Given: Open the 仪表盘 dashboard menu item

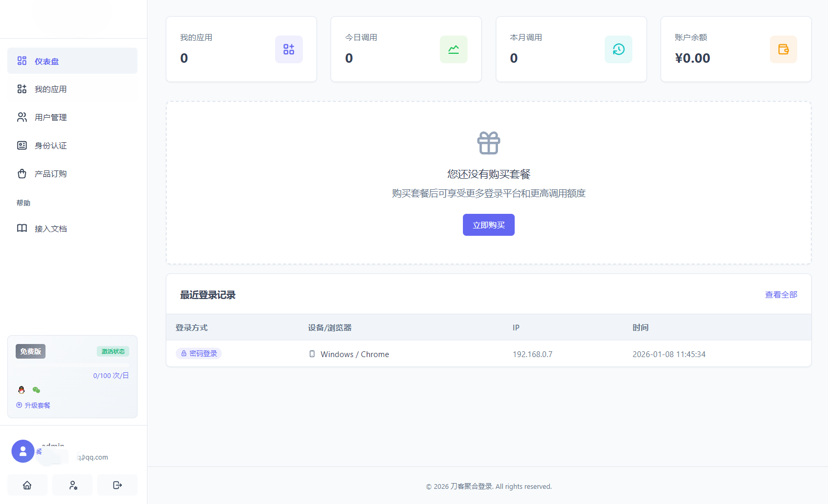Looking at the screenshot, I should (x=72, y=61).
